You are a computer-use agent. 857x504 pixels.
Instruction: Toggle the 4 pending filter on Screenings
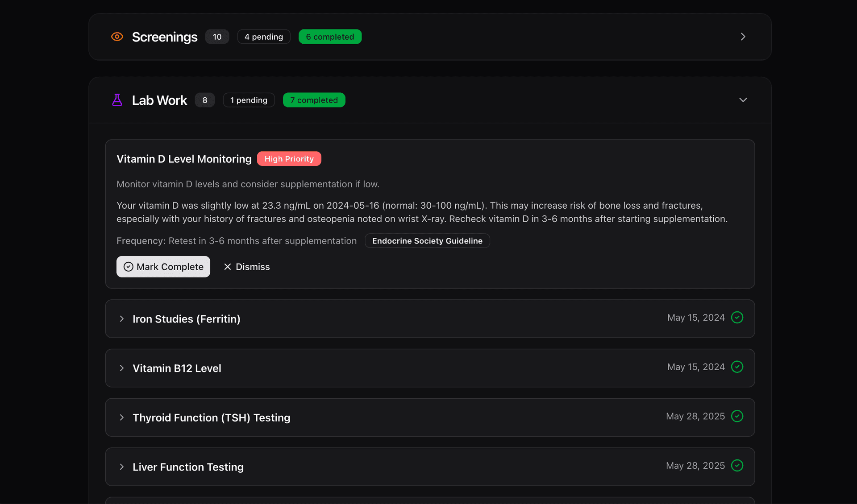click(263, 37)
